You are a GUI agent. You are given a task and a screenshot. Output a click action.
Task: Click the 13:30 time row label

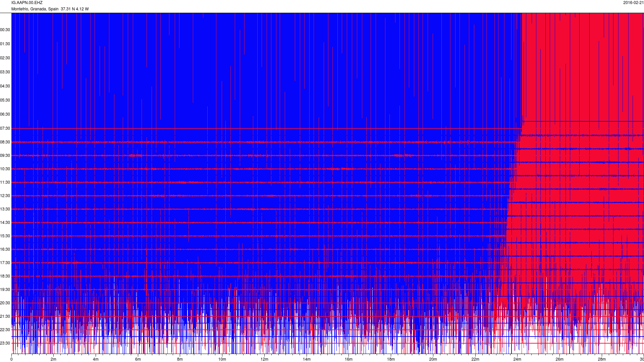5,209
